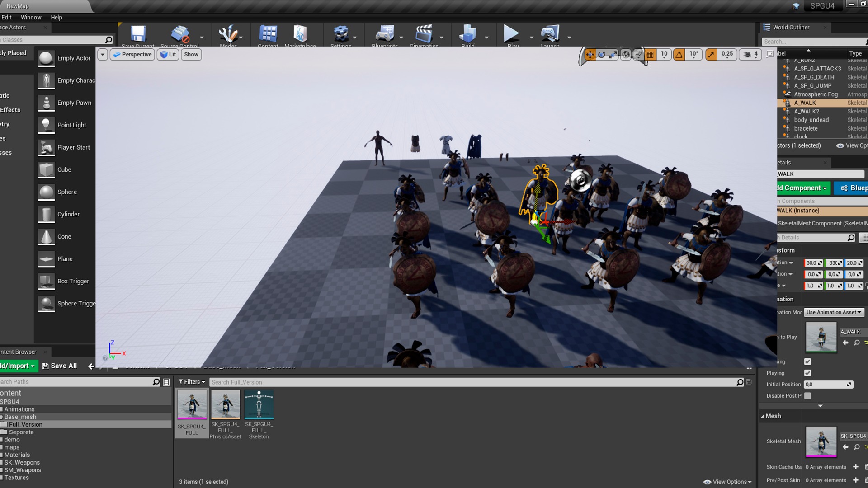The image size is (868, 488).
Task: Open the Window menu
Action: pyautogui.click(x=31, y=17)
